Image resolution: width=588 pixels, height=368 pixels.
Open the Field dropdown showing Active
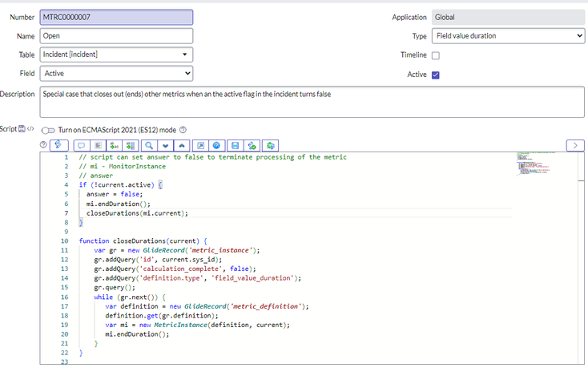tap(116, 74)
